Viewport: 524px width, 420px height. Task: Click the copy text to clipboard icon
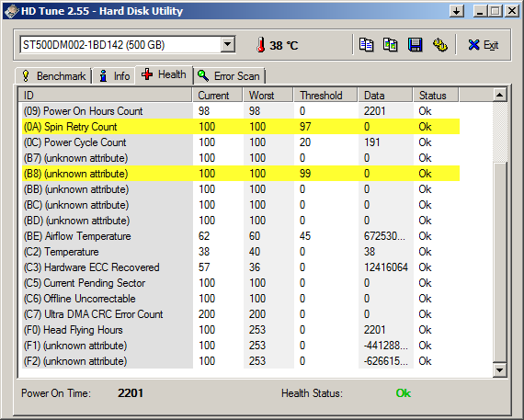point(366,45)
